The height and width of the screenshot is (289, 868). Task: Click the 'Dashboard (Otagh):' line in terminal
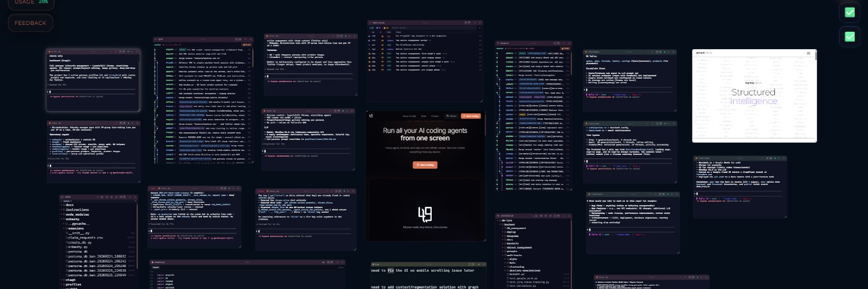(x=60, y=61)
